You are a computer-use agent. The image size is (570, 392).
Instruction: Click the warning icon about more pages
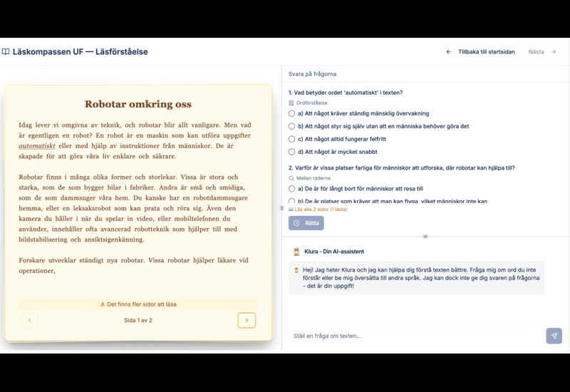tap(103, 304)
